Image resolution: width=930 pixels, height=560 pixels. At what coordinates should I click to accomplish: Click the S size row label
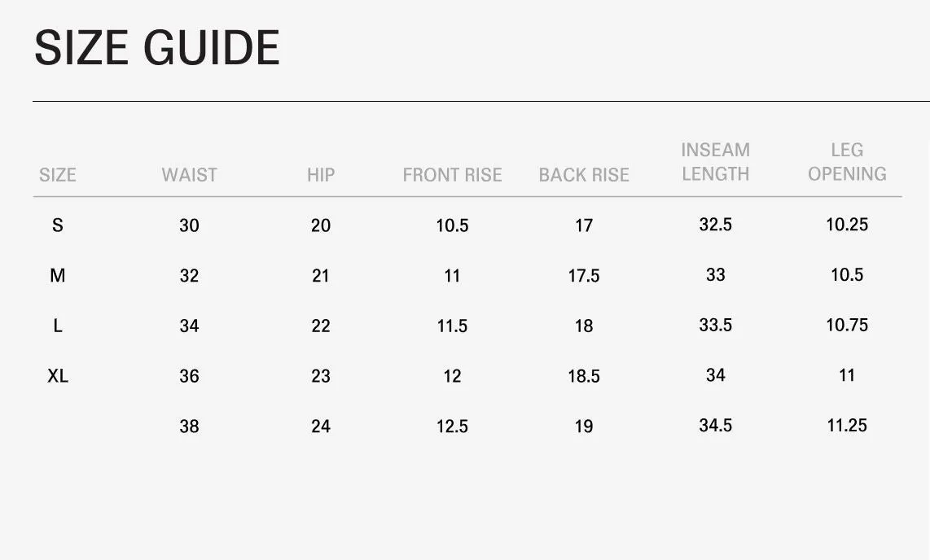58,225
